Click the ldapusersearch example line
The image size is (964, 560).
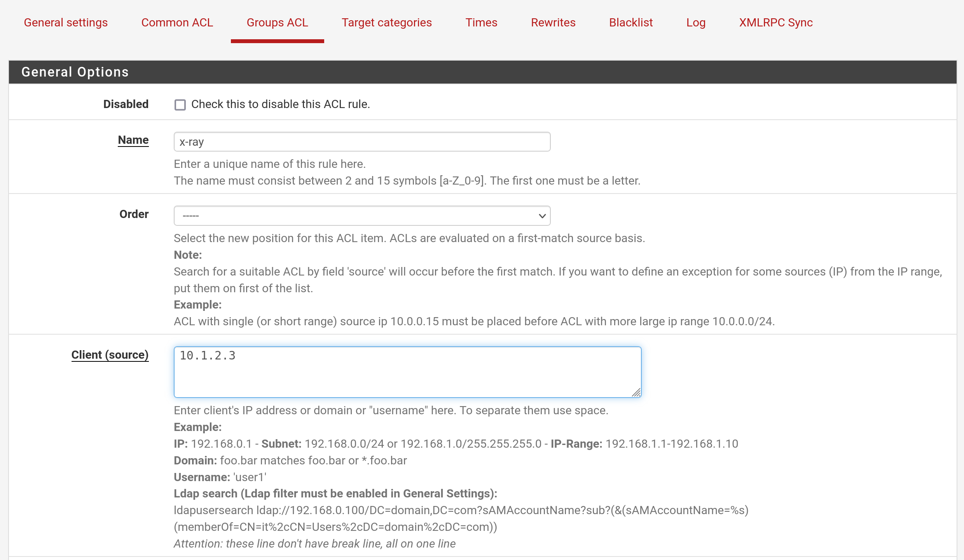(461, 518)
